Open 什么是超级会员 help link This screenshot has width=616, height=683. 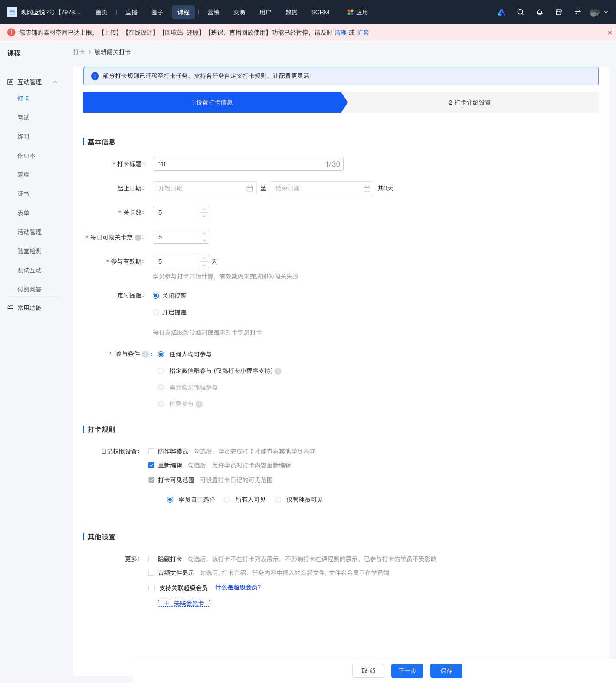[x=238, y=587]
